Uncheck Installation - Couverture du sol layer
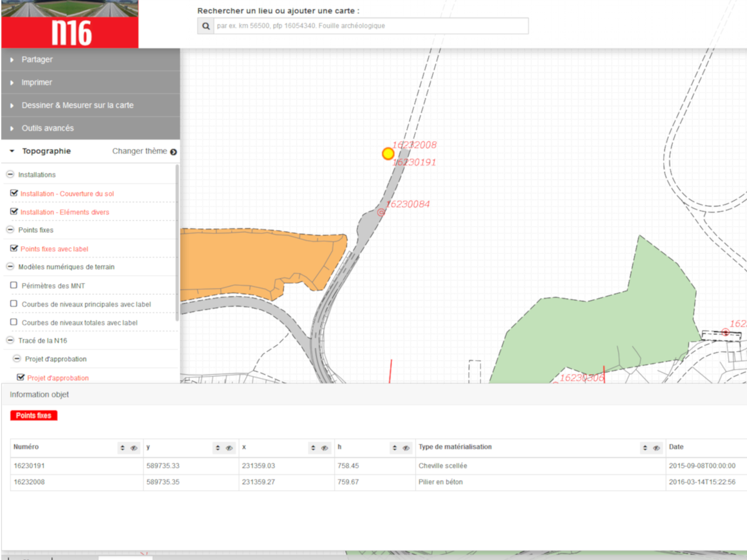Image resolution: width=747 pixels, height=560 pixels. [x=14, y=193]
